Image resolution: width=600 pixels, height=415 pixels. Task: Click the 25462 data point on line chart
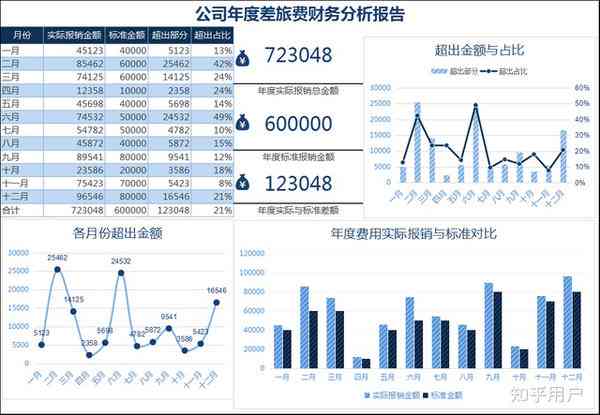point(57,270)
